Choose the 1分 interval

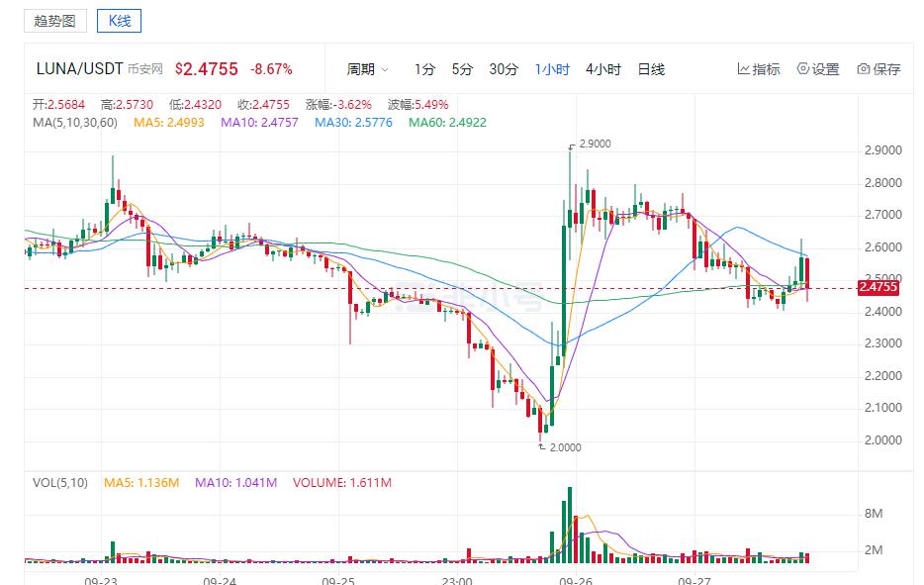(x=424, y=69)
